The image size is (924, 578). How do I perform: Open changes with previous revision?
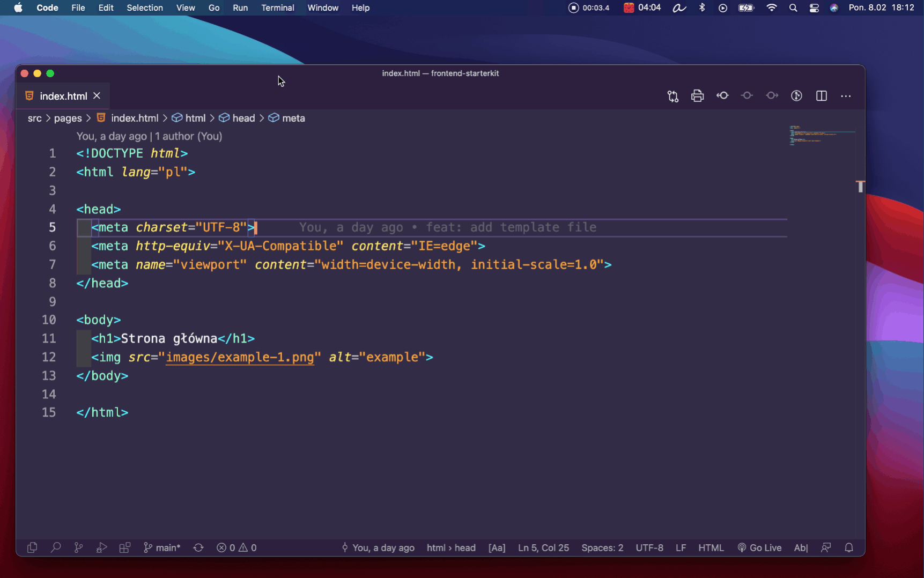click(x=722, y=95)
